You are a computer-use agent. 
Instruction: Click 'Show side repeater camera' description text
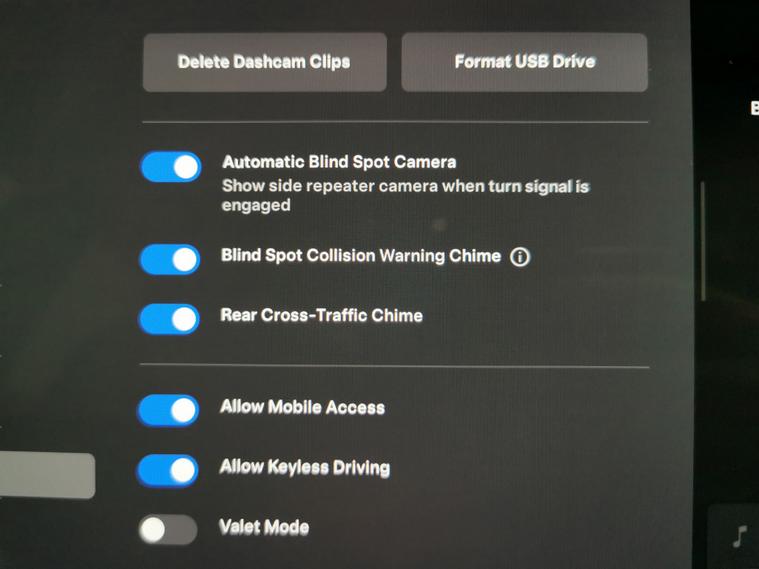click(406, 195)
